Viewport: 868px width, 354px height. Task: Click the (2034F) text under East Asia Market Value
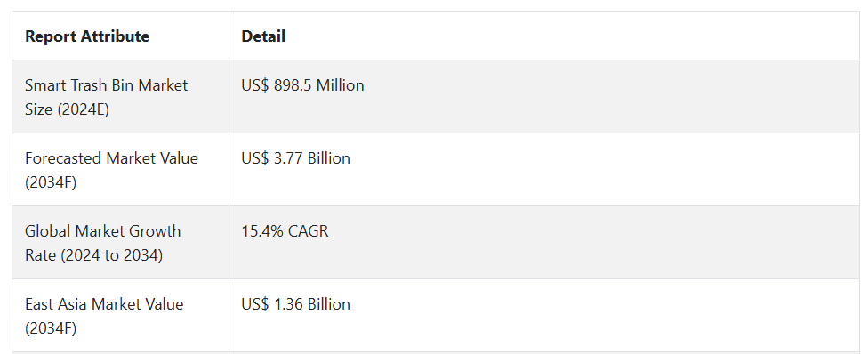point(51,328)
